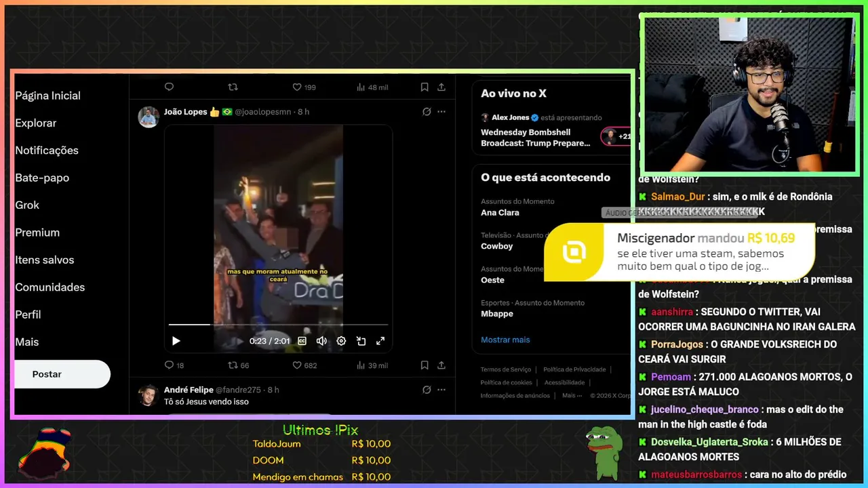
Task: Click the Pemoam username in chat
Action: (671, 377)
